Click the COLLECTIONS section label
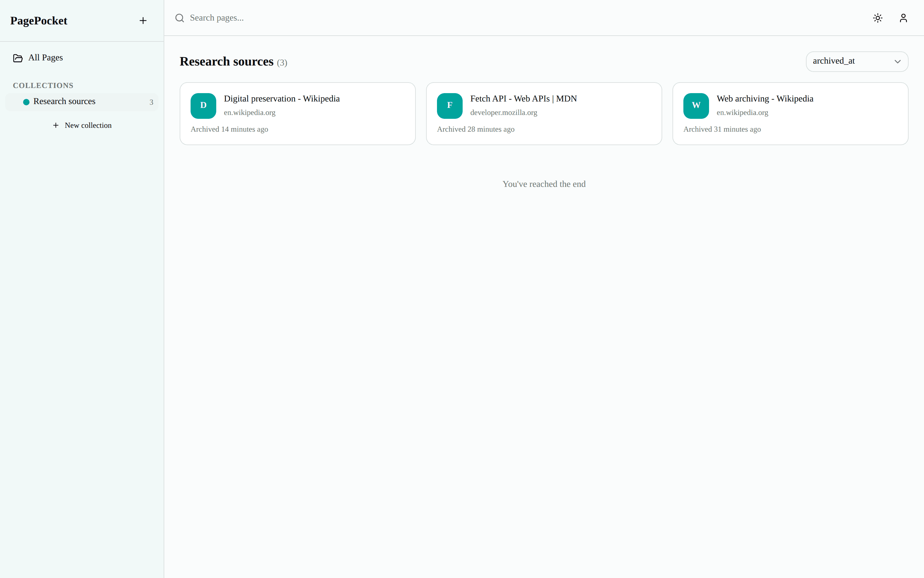924x578 pixels. [x=43, y=85]
